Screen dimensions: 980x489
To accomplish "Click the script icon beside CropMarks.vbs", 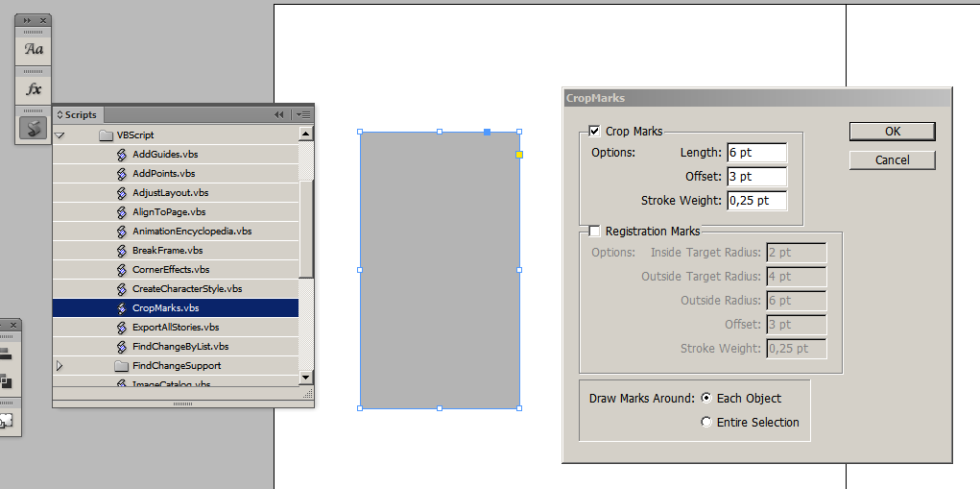I will (122, 308).
